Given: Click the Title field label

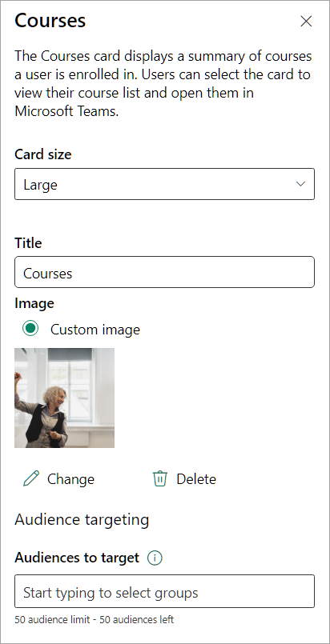Looking at the screenshot, I should pos(28,243).
